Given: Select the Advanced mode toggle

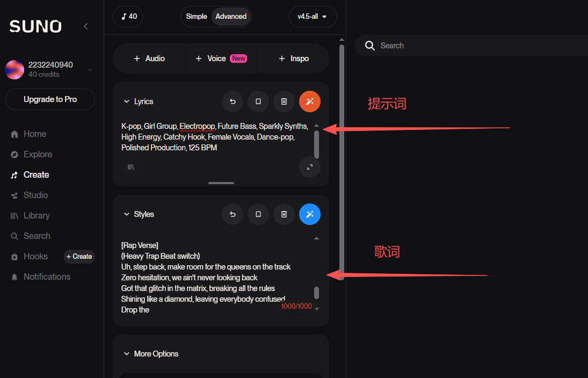Looking at the screenshot, I should pos(231,17).
